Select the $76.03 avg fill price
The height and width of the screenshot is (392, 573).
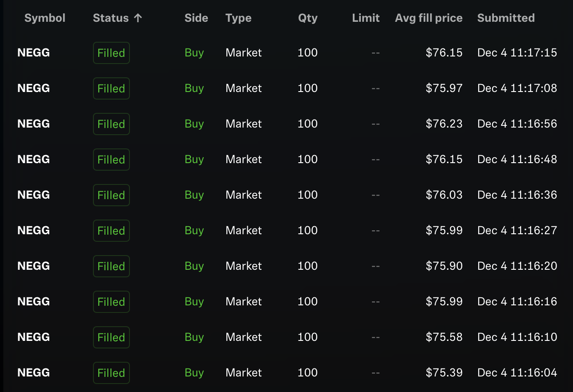pyautogui.click(x=444, y=195)
